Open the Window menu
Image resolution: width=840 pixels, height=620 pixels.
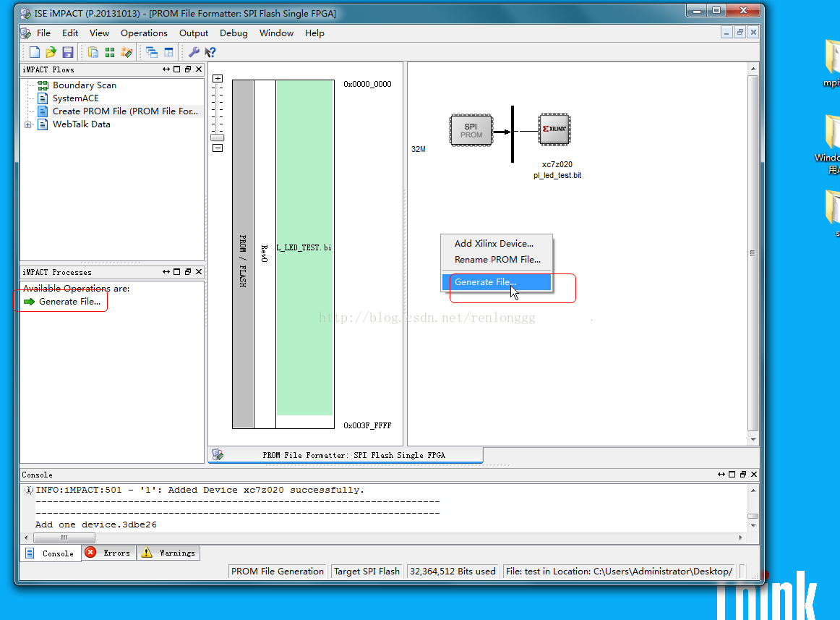(x=276, y=33)
